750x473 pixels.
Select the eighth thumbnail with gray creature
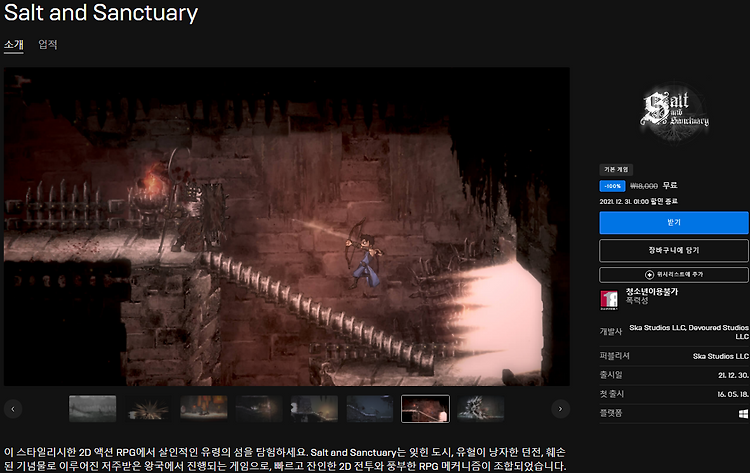point(481,408)
